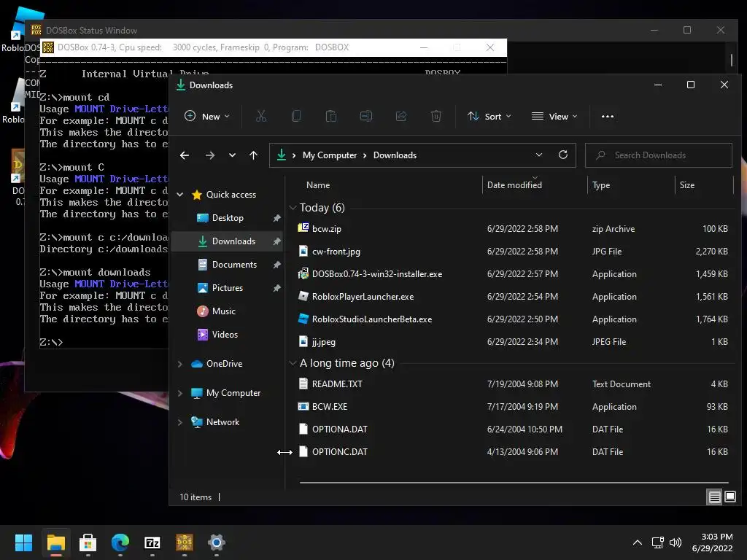Select Downloads in the navigation pane

coord(227,241)
